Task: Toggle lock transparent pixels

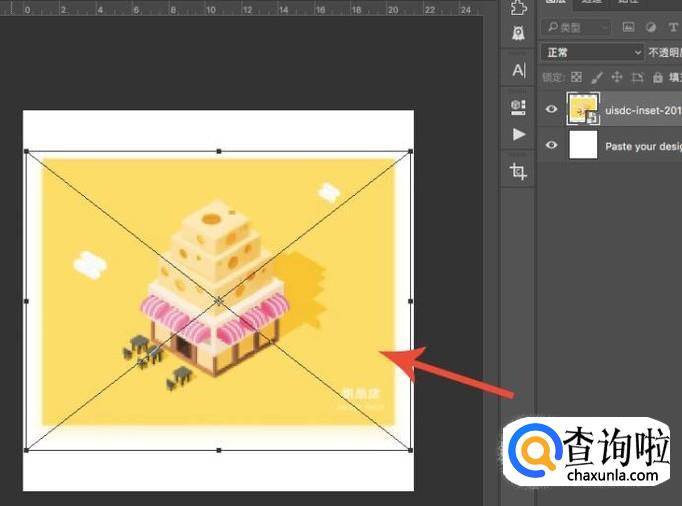Action: (x=576, y=77)
